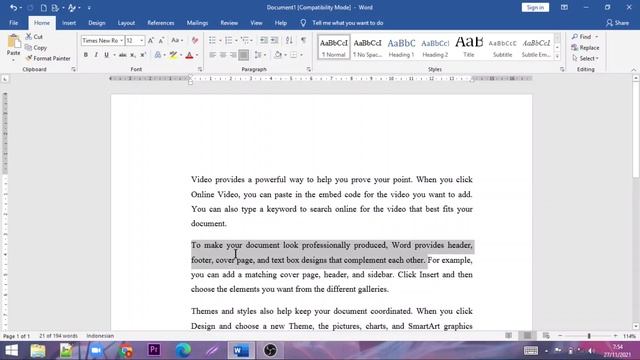This screenshot has width=640, height=360.
Task: Increase paragraph indent
Action: [275, 40]
